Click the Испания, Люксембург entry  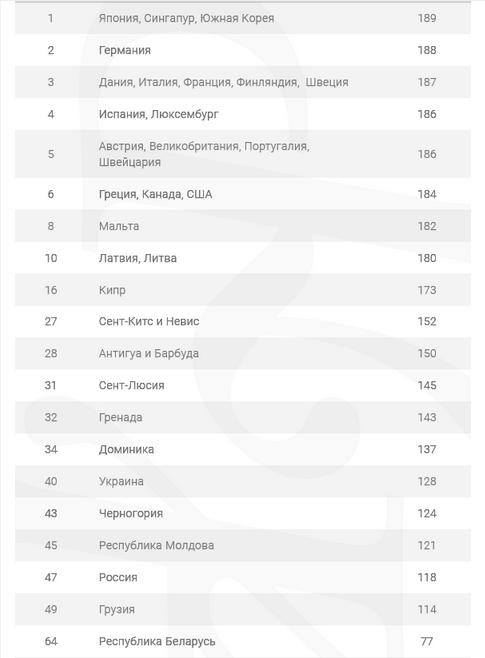click(243, 114)
